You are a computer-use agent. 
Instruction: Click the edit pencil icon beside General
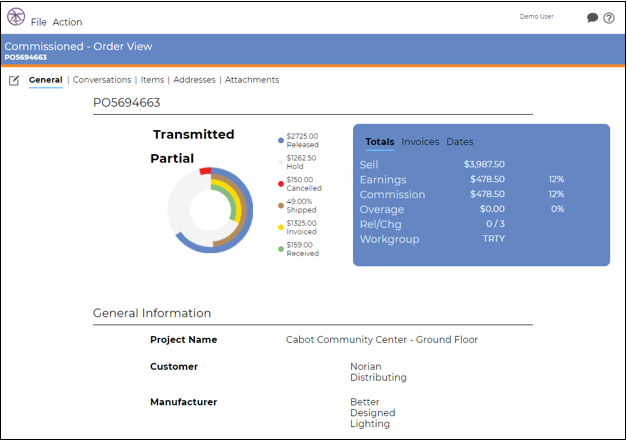coord(14,80)
